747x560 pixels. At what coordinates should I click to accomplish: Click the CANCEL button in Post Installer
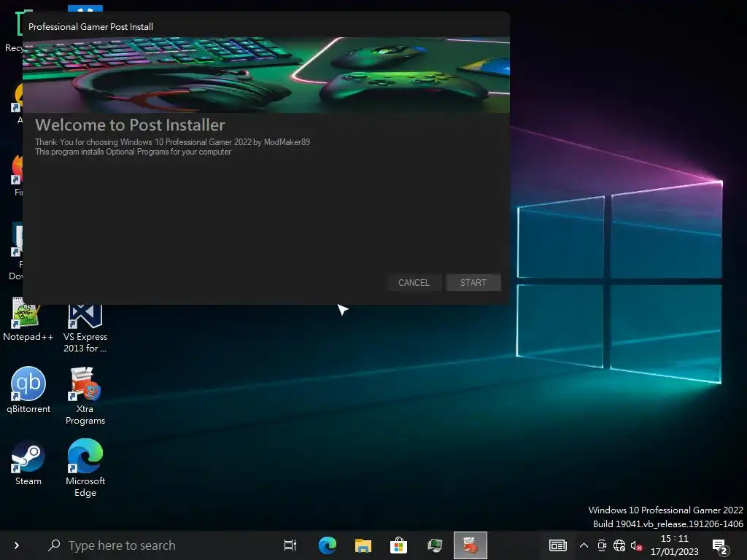pyautogui.click(x=414, y=282)
